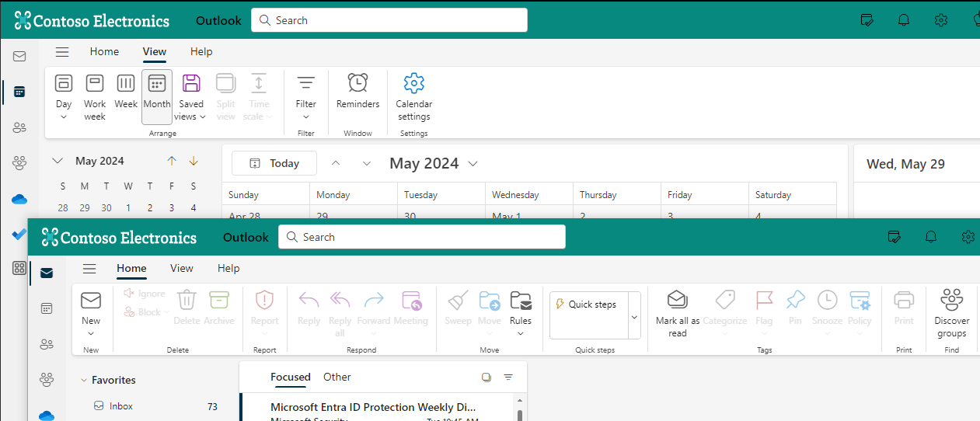Click Today button in calendar window
The height and width of the screenshot is (421, 980).
click(274, 163)
